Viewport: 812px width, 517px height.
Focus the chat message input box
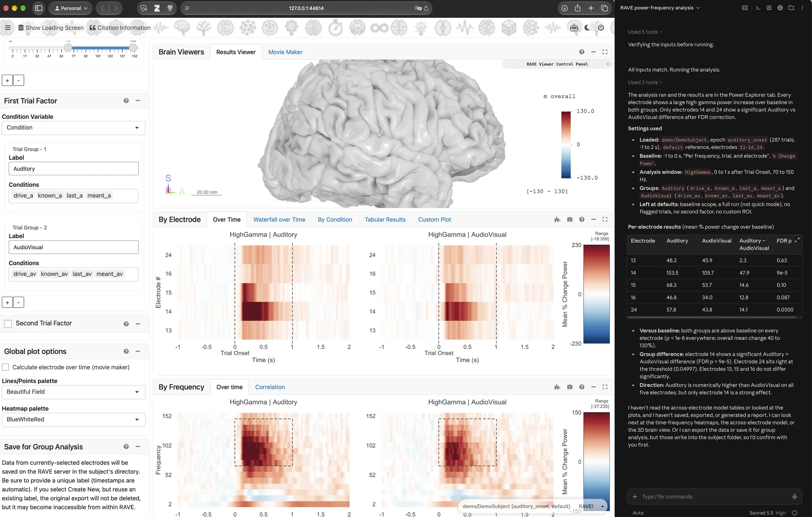pyautogui.click(x=715, y=496)
